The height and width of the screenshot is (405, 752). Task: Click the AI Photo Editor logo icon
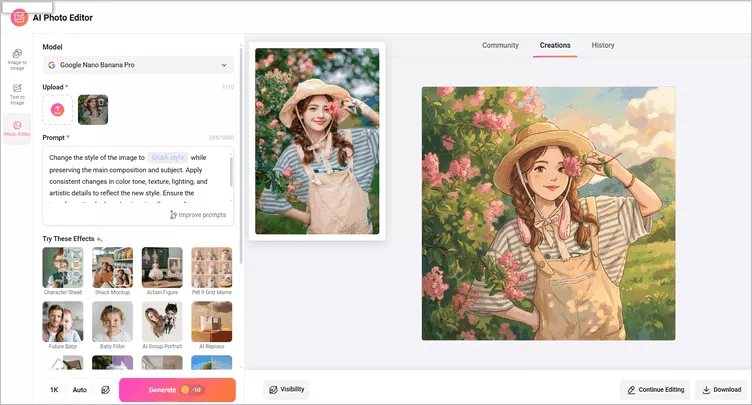tap(19, 18)
